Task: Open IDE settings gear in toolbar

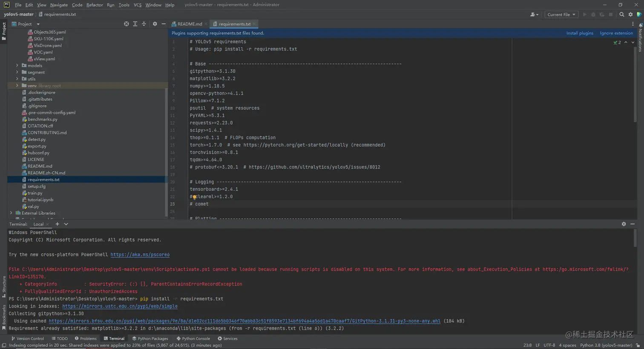Action: (630, 14)
